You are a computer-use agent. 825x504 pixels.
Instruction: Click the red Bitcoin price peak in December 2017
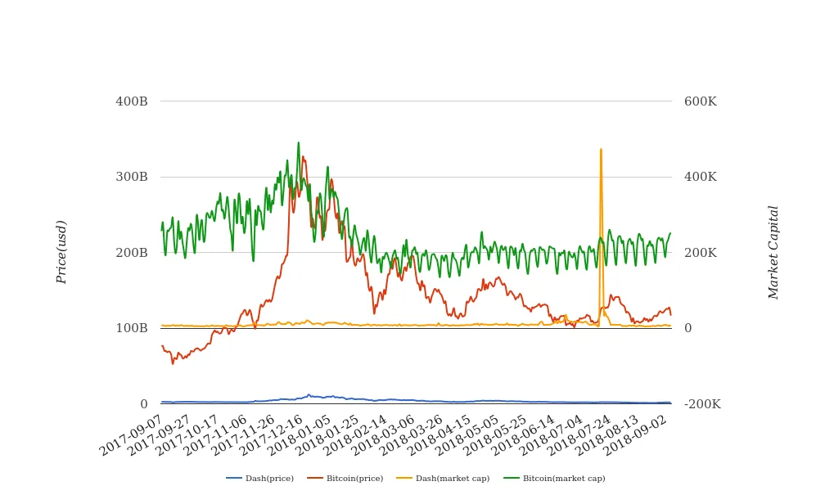click(x=303, y=157)
